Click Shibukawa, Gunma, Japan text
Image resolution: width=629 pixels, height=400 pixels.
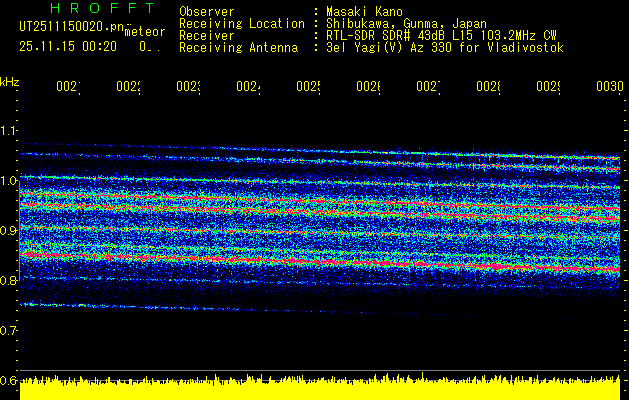[406, 24]
